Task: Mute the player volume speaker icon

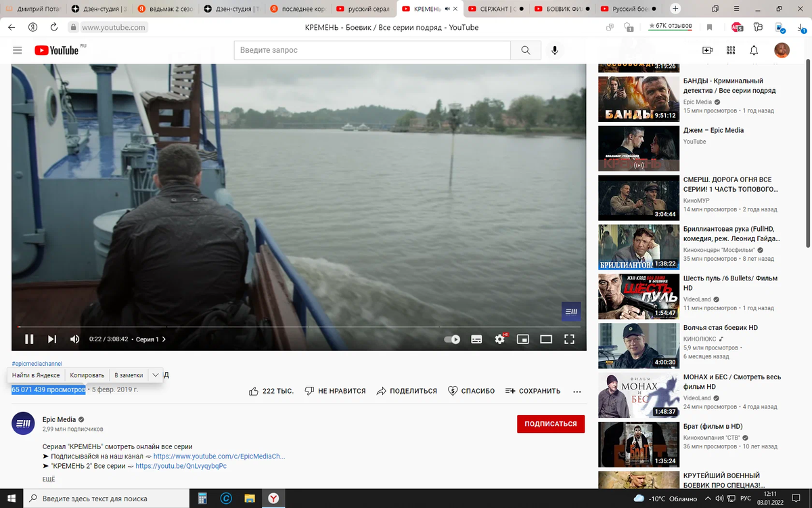Action: pyautogui.click(x=75, y=339)
